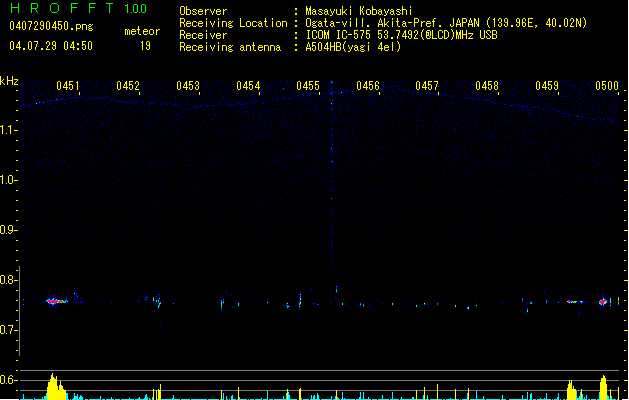Click the 0453 time marker
The width and height of the screenshot is (629, 400).
[x=188, y=86]
